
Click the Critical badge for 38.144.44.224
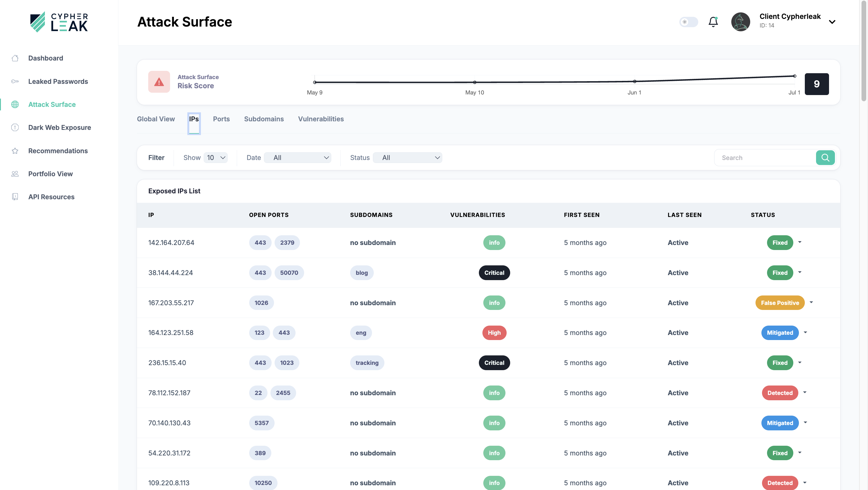coord(494,273)
